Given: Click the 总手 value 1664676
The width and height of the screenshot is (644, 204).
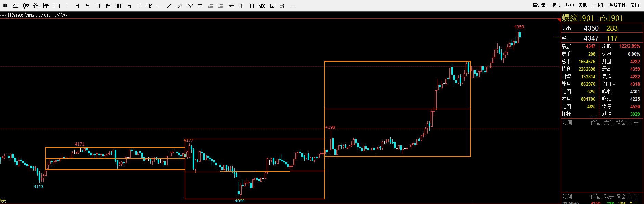Looking at the screenshot, I should click(x=587, y=62).
